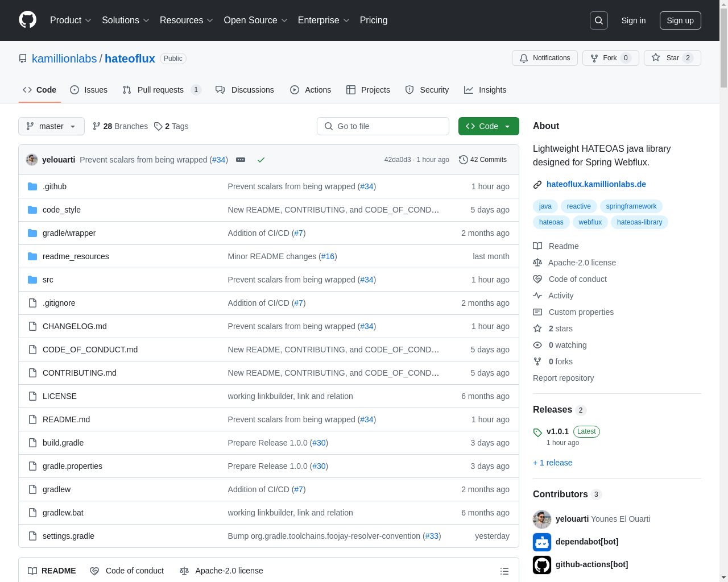View 28 Branches
728x582 pixels.
(x=120, y=126)
